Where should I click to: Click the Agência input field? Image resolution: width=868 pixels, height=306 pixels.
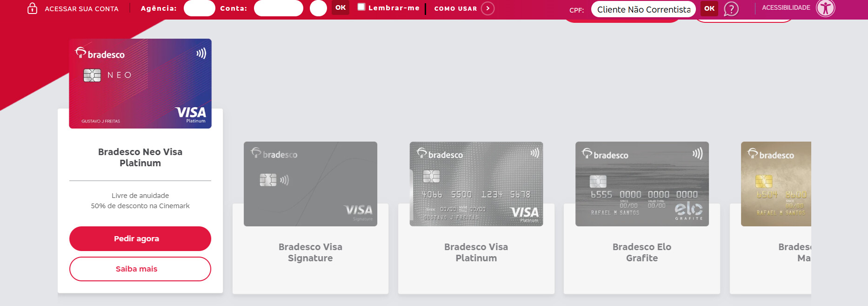pyautogui.click(x=199, y=8)
